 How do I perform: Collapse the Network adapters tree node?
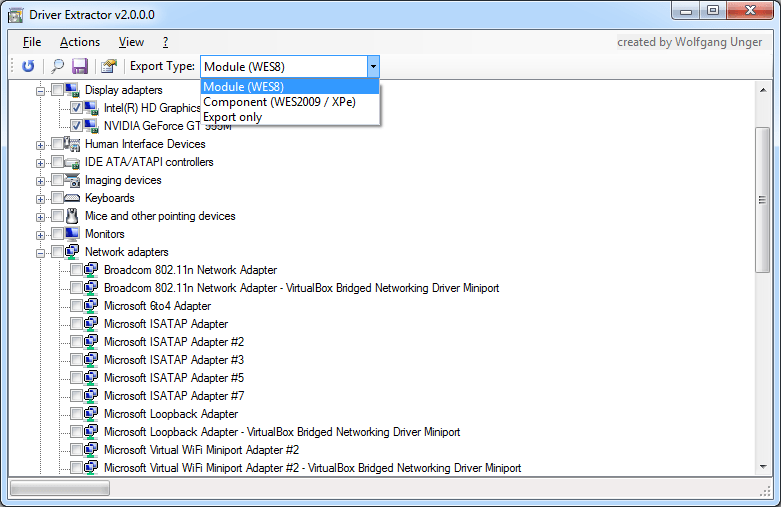tap(40, 254)
